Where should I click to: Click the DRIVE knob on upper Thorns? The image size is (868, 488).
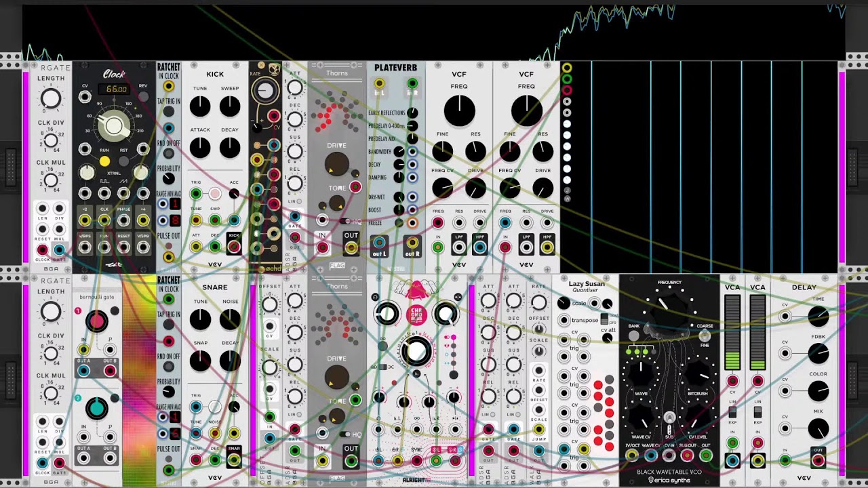(337, 165)
